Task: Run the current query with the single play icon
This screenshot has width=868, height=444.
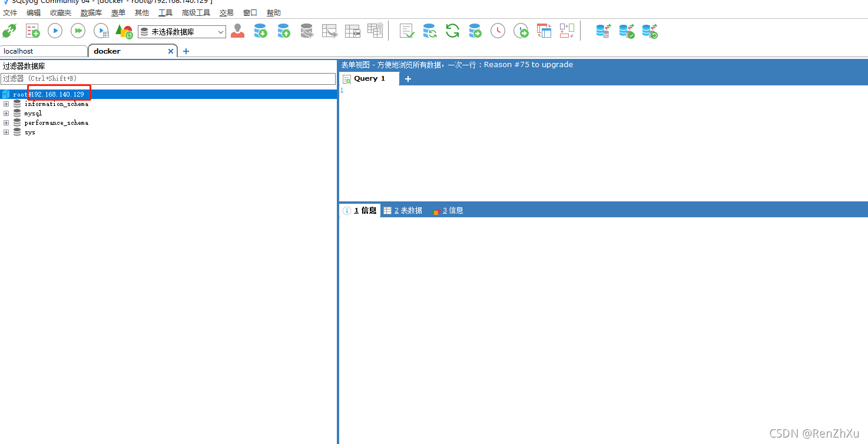Action: pos(55,31)
